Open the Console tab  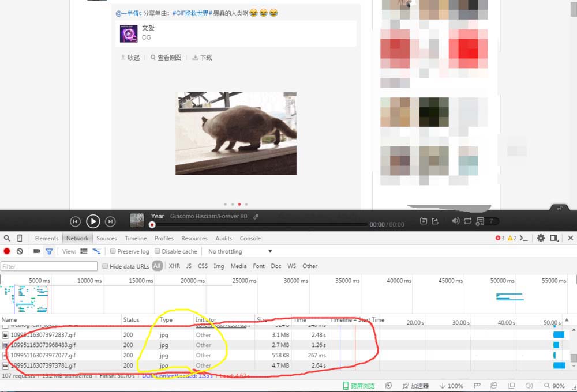pyautogui.click(x=250, y=238)
